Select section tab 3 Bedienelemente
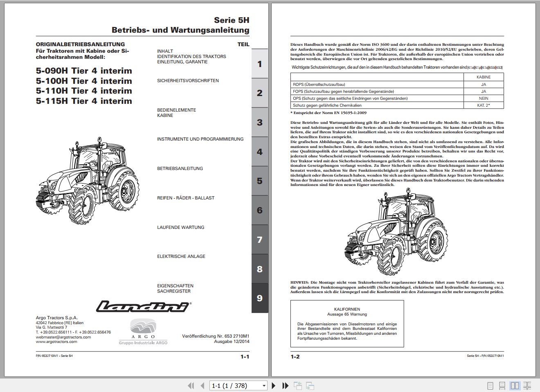 (259, 122)
